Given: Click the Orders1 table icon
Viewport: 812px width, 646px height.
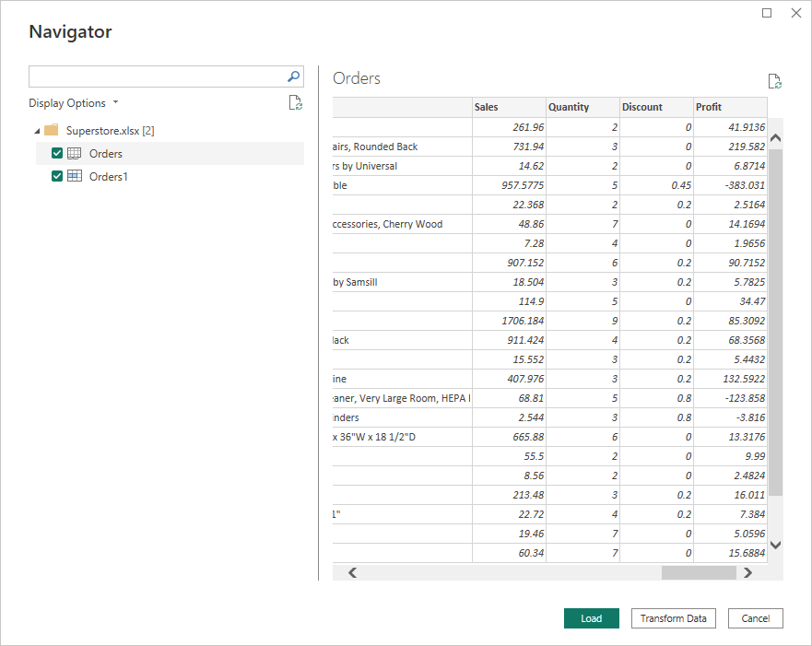Looking at the screenshot, I should 75,176.
